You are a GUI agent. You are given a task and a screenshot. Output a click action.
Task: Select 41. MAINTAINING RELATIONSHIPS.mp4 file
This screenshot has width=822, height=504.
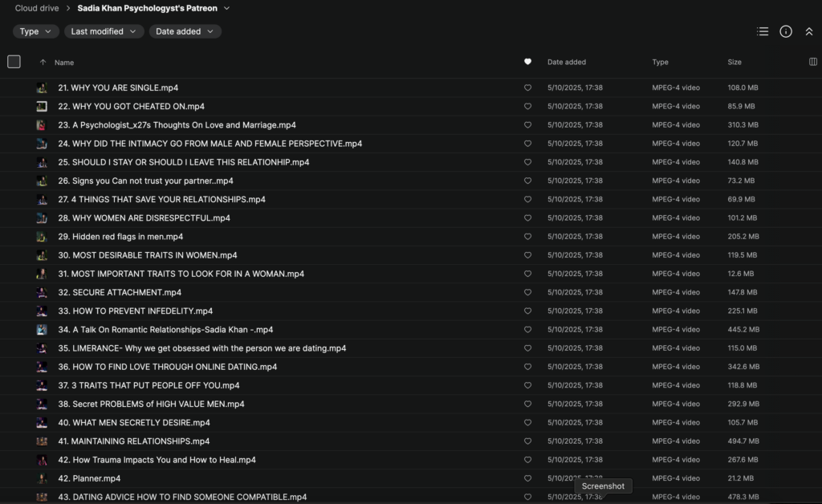pyautogui.click(x=134, y=441)
